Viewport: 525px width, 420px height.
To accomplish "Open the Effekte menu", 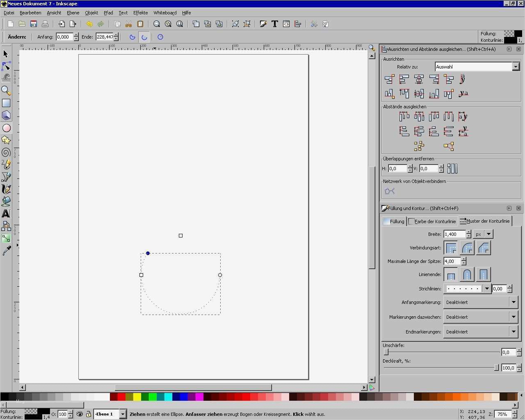I will (140, 13).
